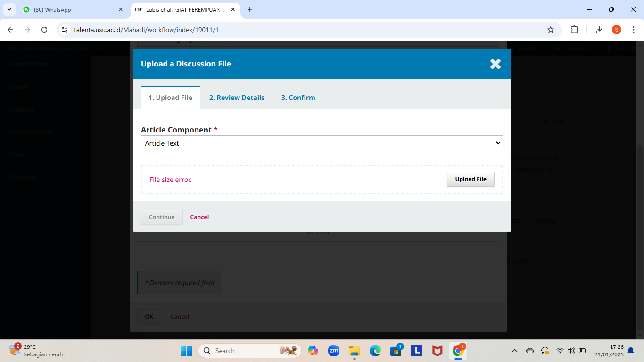Show hidden system tray icons
Image resolution: width=644 pixels, height=362 pixels.
click(515, 351)
